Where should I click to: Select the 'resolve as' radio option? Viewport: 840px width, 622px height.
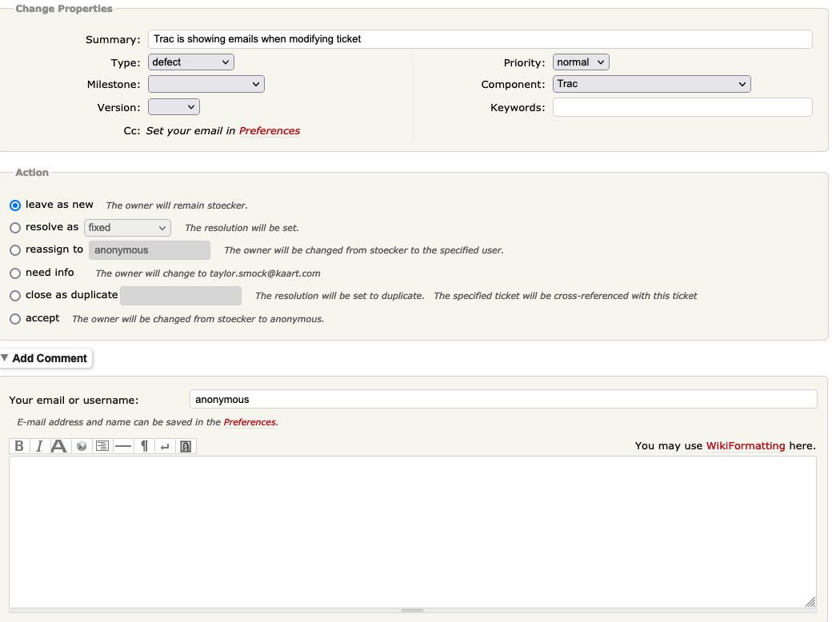(15, 228)
